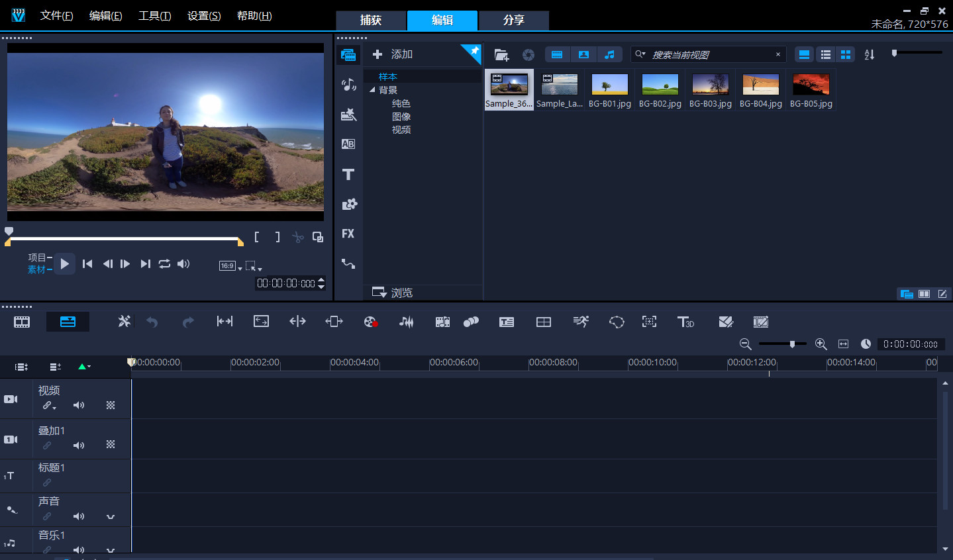Collapse the Background tree node
This screenshot has height=560, width=953.
[372, 90]
